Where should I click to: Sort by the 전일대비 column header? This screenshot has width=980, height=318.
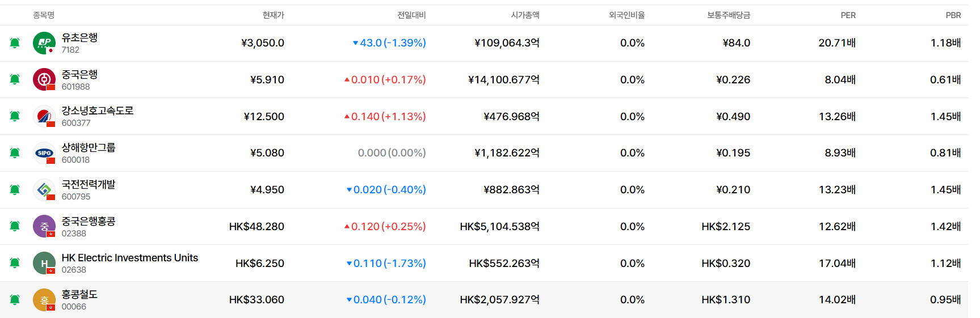(411, 15)
